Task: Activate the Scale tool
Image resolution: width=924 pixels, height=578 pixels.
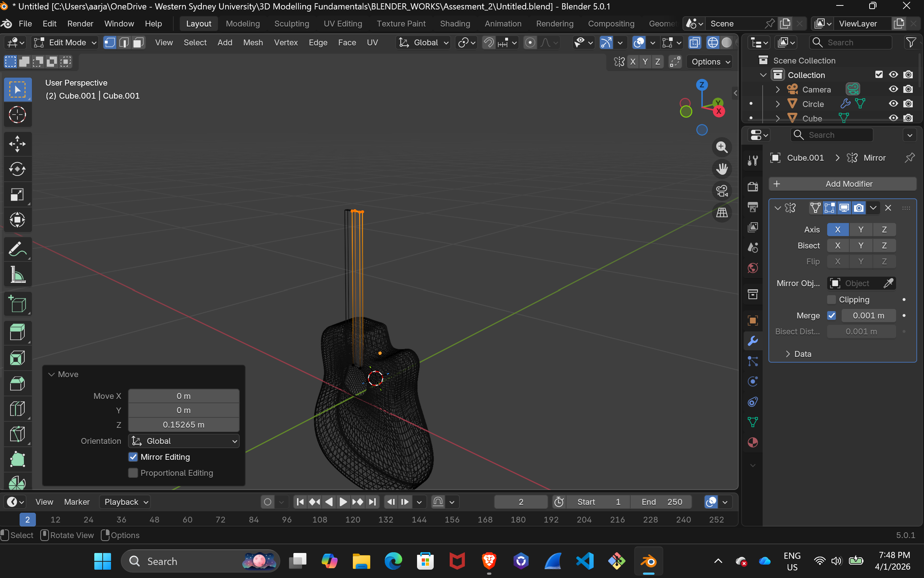Action: (x=17, y=195)
